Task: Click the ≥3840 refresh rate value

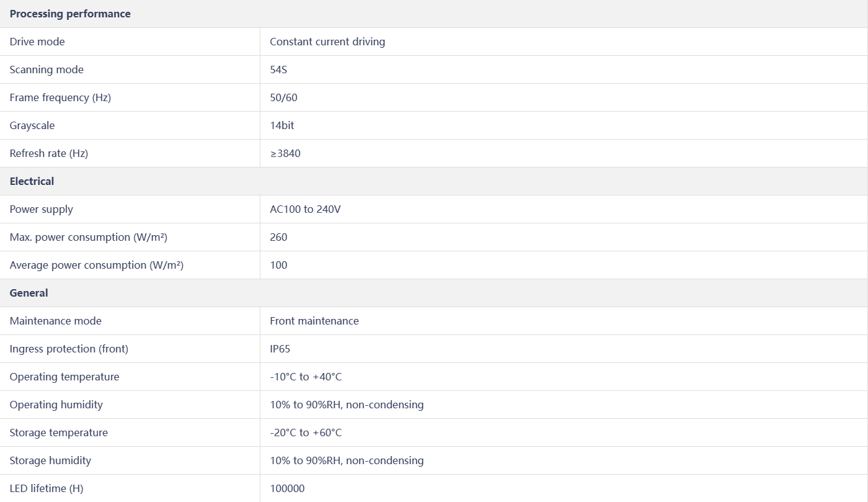Action: 285,153
